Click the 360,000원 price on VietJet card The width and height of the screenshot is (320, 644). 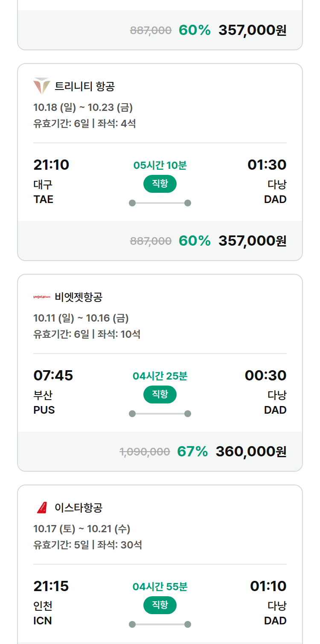point(251,451)
